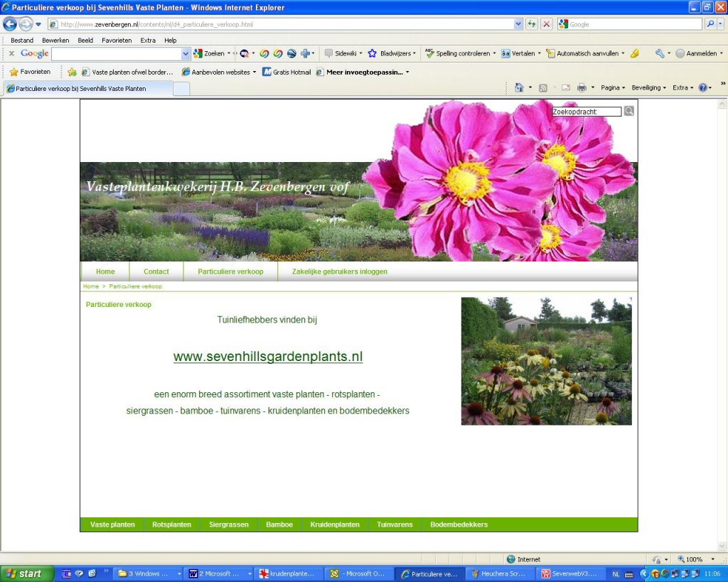Click the RSS feeds icon
Viewport: 728px width, 582px height.
[x=542, y=87]
